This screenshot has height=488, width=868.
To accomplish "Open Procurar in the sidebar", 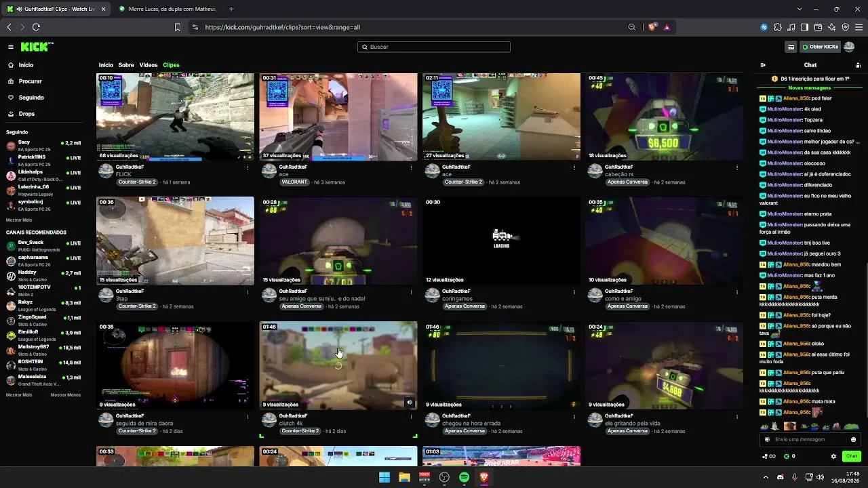I will point(31,81).
